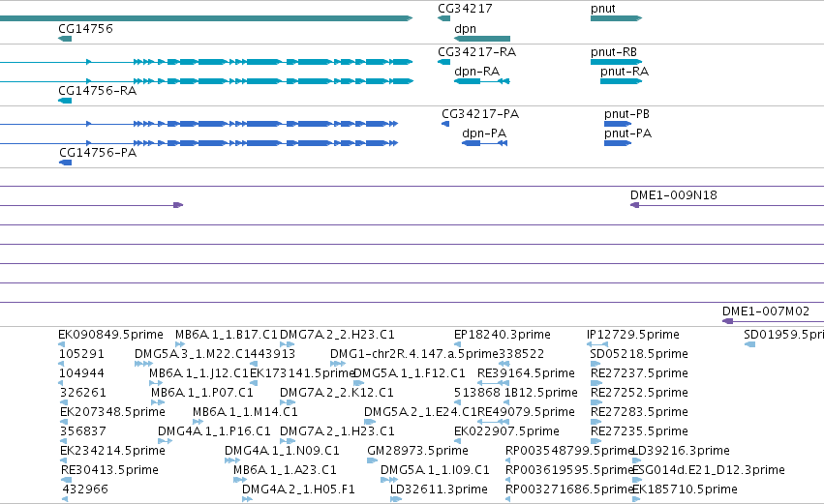Screen dimensions: 824x504
Task: Click the RE27283.5prime label
Action: point(639,412)
